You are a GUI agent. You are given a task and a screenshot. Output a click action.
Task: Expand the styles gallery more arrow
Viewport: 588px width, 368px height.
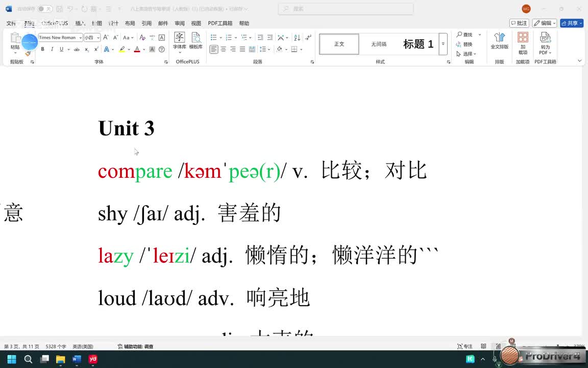pos(443,44)
